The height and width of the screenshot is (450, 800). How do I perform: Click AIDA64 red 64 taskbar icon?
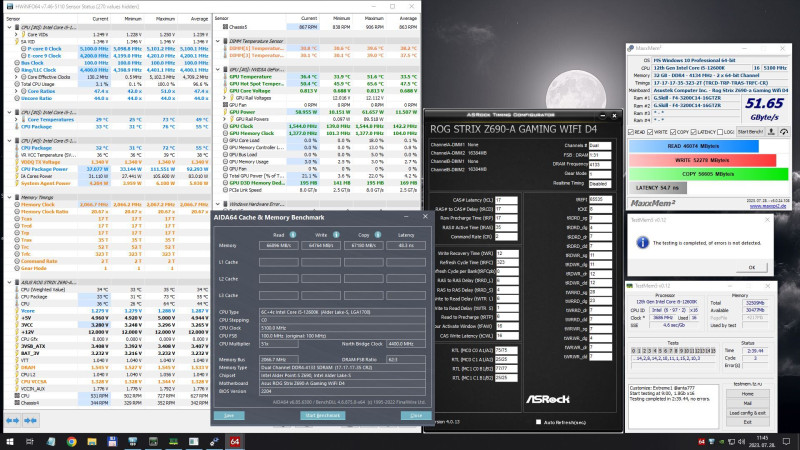[x=235, y=442]
